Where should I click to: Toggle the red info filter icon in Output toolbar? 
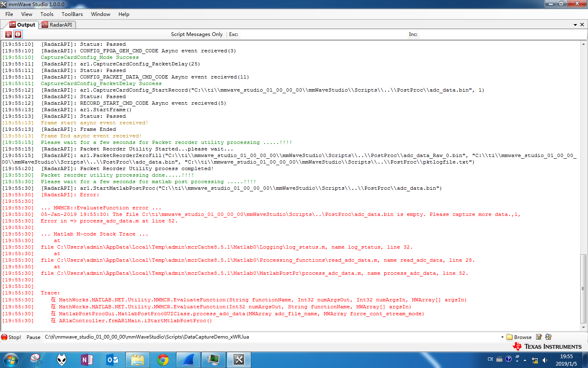(18, 34)
